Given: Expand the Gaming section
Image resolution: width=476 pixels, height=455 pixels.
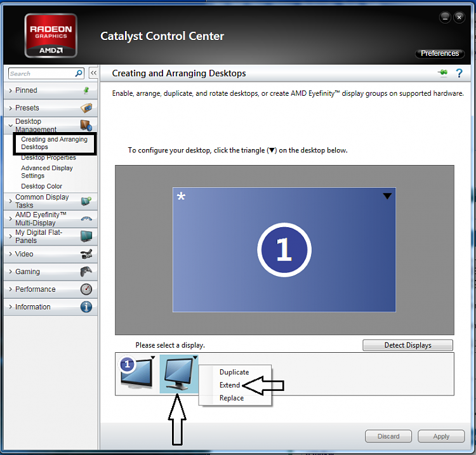Looking at the screenshot, I should [11, 272].
